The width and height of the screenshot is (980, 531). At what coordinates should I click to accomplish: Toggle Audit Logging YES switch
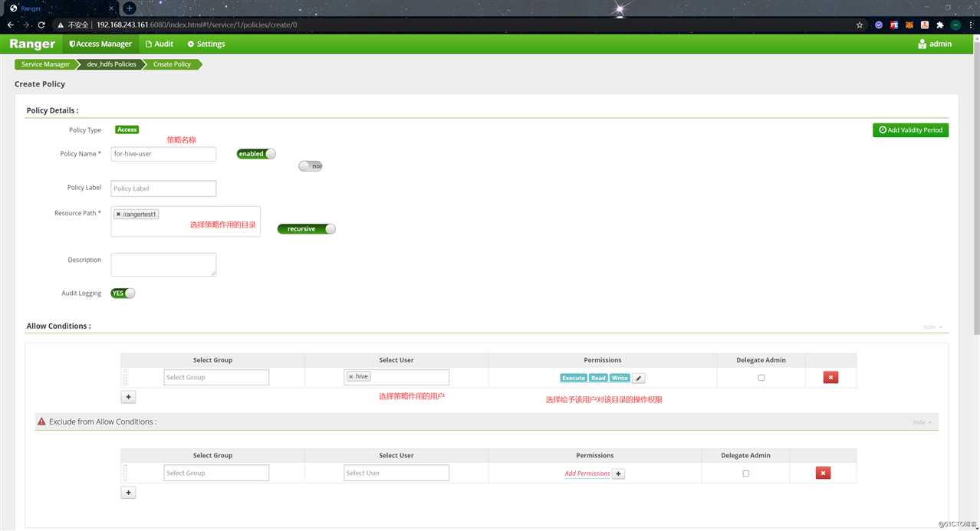point(123,293)
